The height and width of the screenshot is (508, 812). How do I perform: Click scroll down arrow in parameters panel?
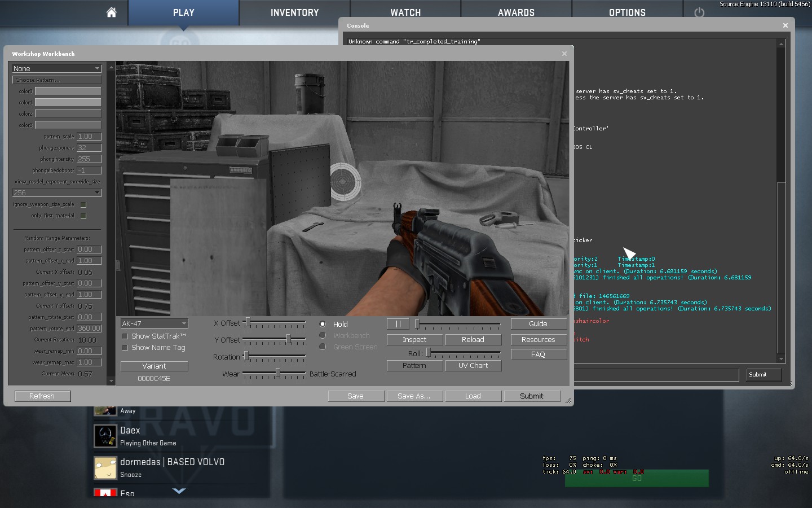coord(111,382)
